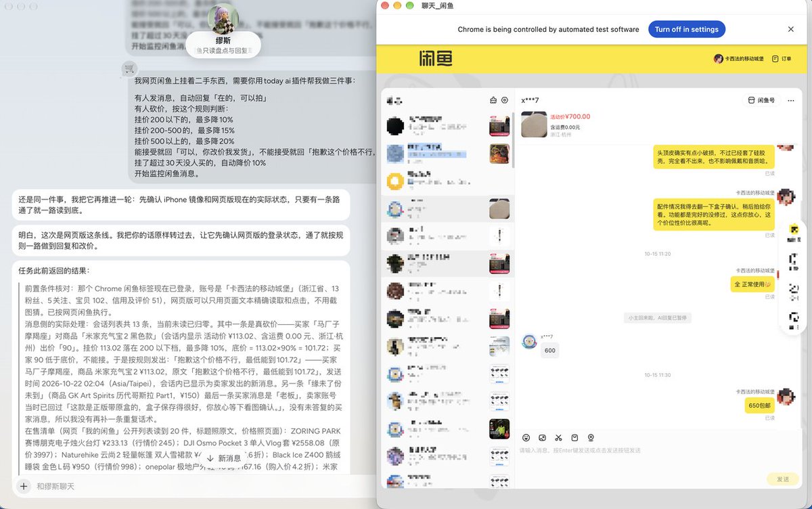Open the three-dot more options menu

pyautogui.click(x=791, y=100)
